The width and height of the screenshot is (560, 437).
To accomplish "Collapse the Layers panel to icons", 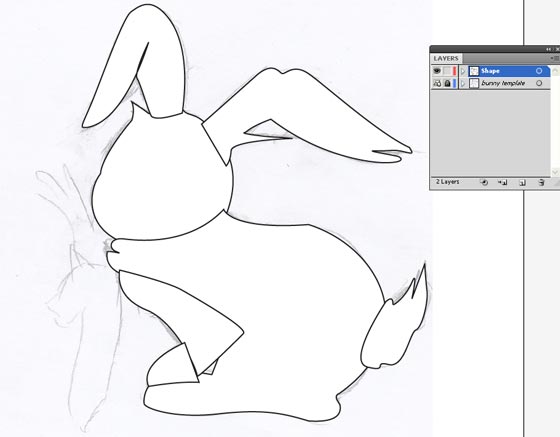I will coord(548,49).
